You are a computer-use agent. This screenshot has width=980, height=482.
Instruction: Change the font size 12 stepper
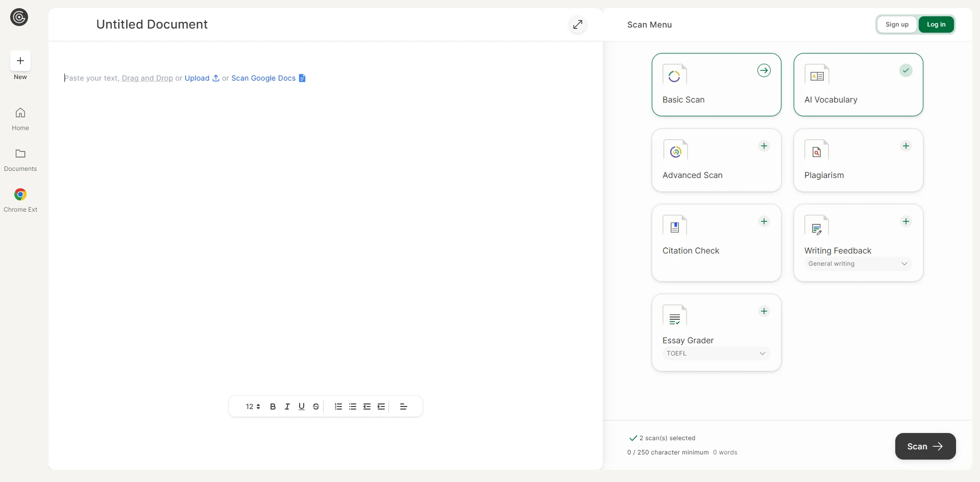point(253,407)
